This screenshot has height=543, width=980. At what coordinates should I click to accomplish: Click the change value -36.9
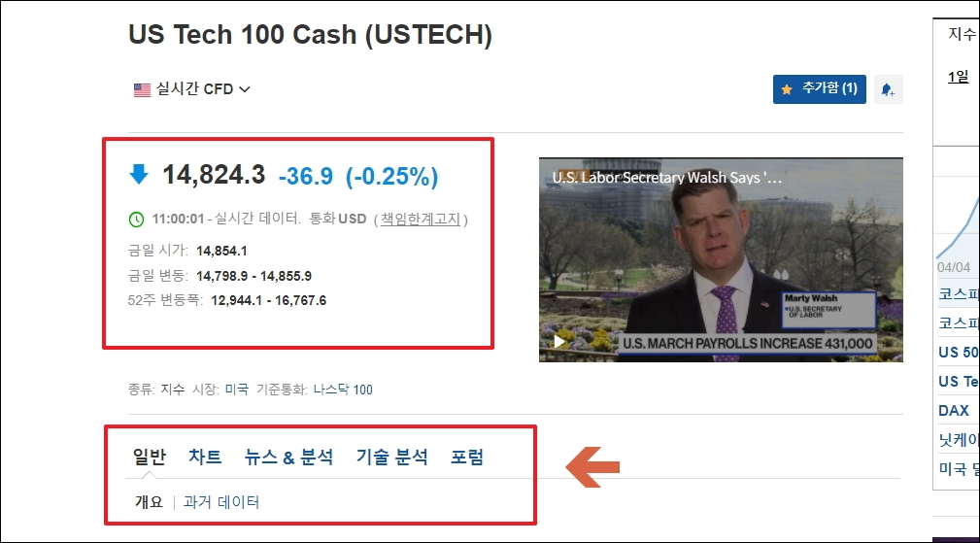pyautogui.click(x=306, y=176)
